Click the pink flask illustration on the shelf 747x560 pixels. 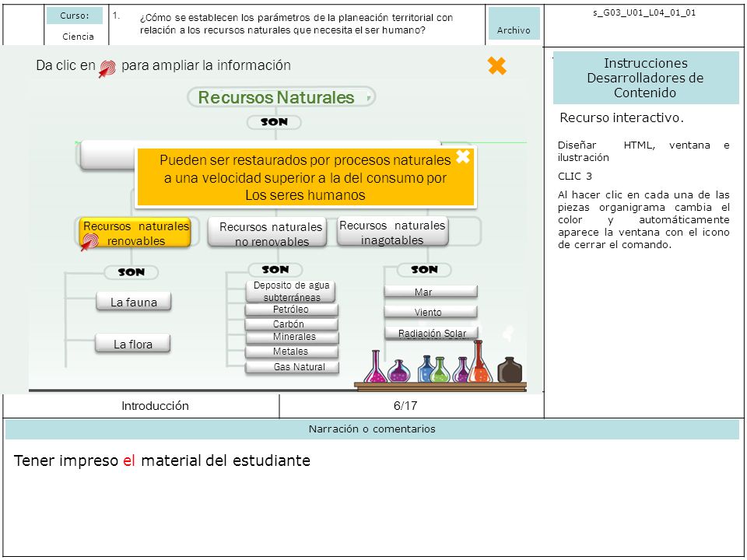[375, 366]
